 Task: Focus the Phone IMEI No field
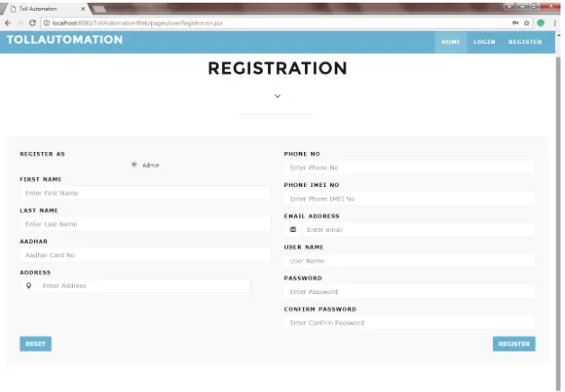click(x=409, y=199)
